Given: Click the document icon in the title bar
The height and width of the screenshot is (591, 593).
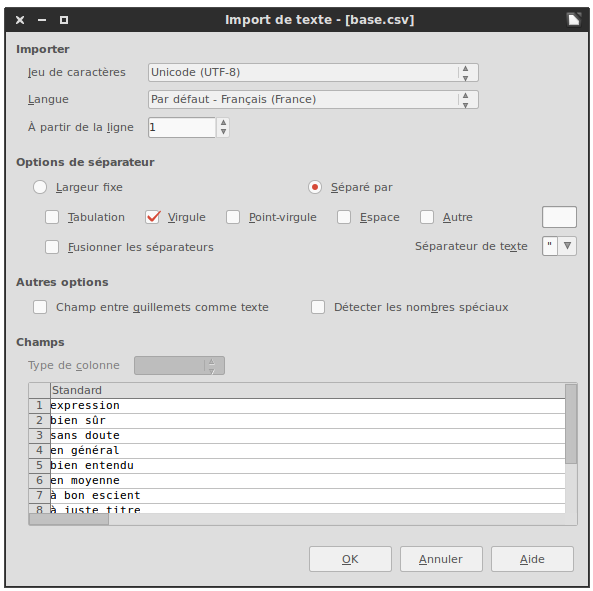Looking at the screenshot, I should coord(573,19).
